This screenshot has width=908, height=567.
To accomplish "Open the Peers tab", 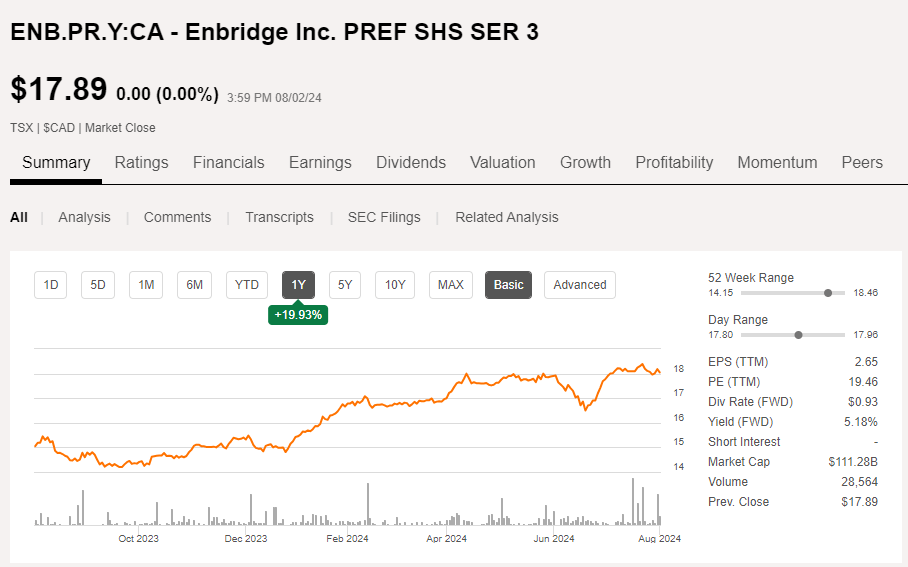I will pos(862,163).
